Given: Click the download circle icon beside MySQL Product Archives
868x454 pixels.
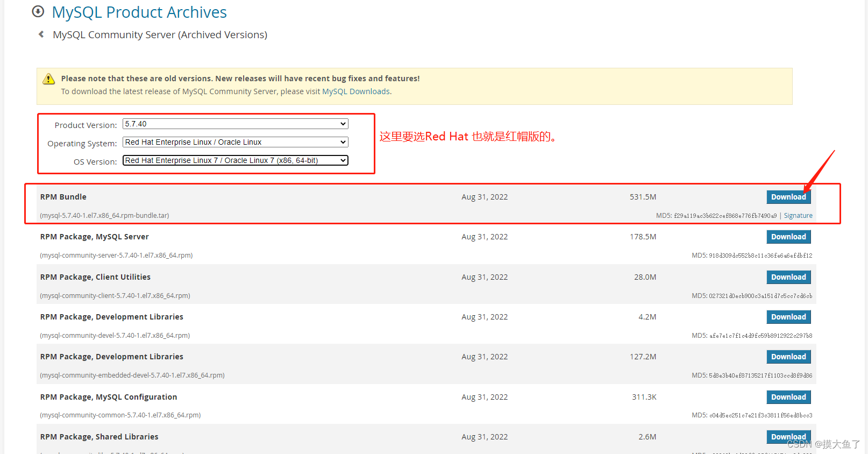Looking at the screenshot, I should click(x=38, y=11).
